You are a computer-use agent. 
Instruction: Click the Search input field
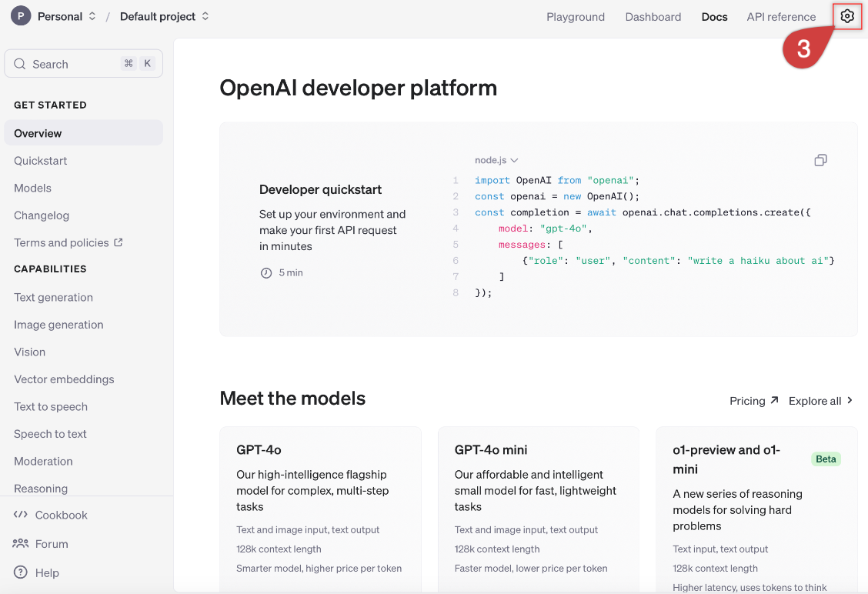pyautogui.click(x=84, y=64)
